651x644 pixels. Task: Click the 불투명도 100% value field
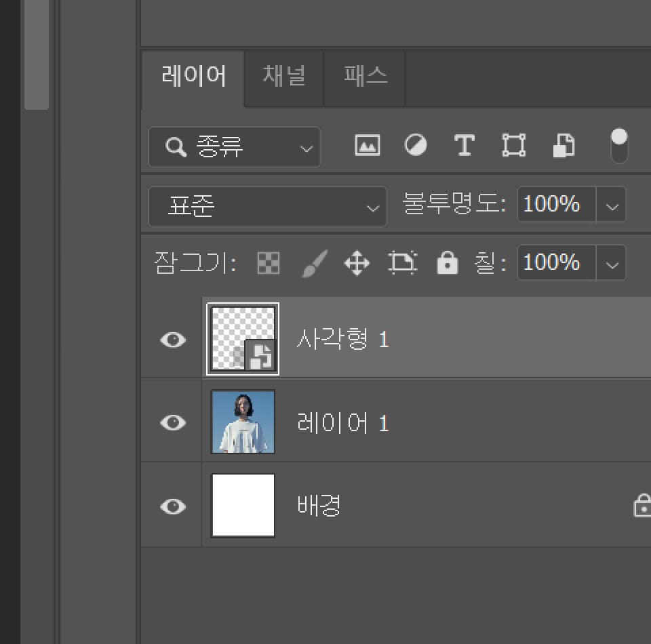click(x=556, y=204)
